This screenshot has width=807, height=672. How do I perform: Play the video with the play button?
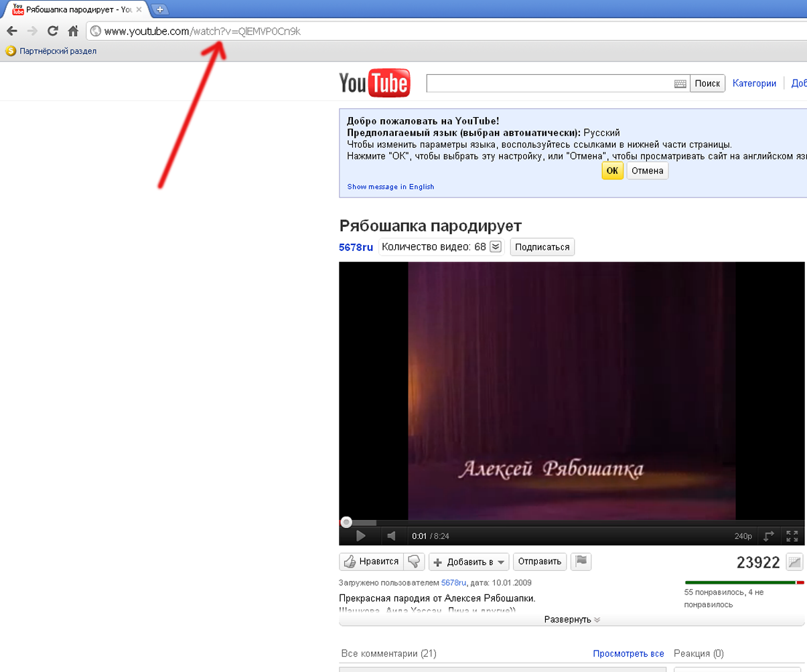click(x=360, y=535)
